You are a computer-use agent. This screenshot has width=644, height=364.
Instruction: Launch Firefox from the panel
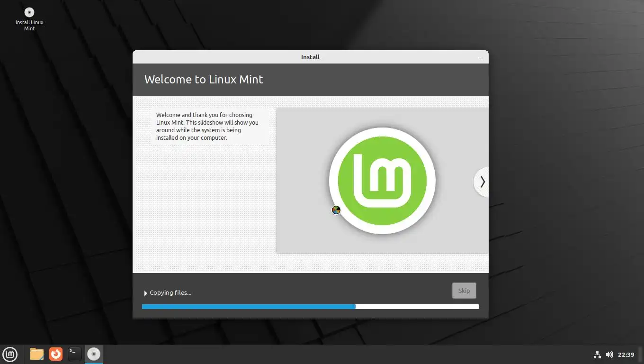[x=56, y=354]
